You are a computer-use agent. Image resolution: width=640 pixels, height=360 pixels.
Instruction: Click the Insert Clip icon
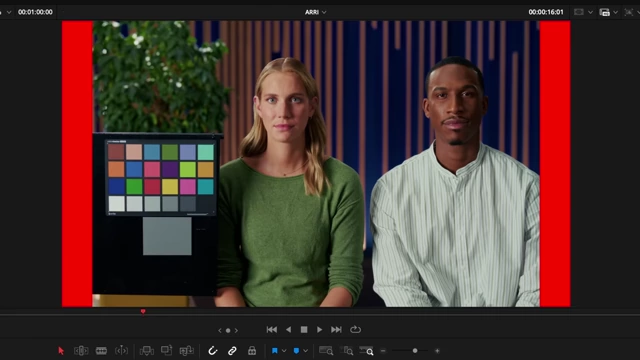147,351
